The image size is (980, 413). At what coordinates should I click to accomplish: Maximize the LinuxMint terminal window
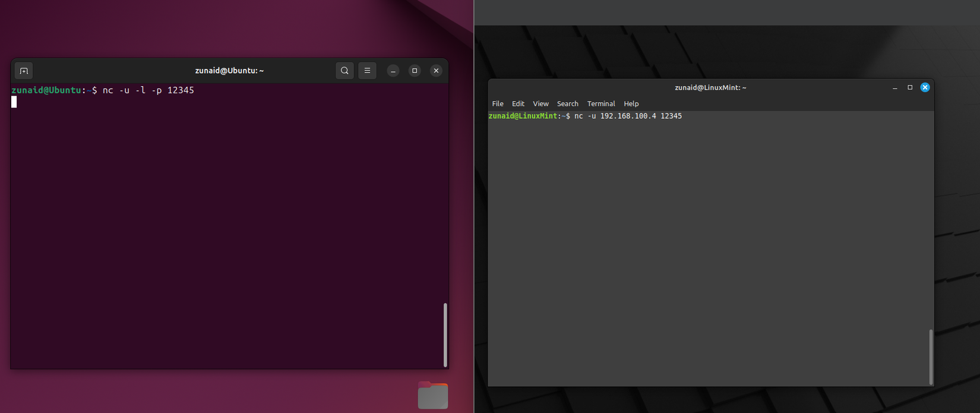[x=910, y=87]
